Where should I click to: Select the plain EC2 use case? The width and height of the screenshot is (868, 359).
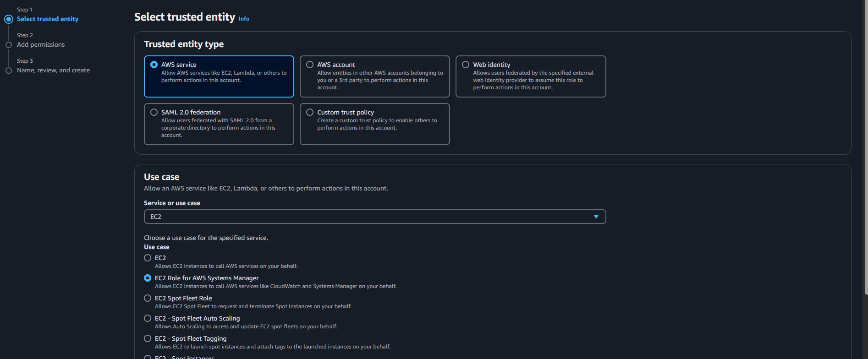coord(148,258)
